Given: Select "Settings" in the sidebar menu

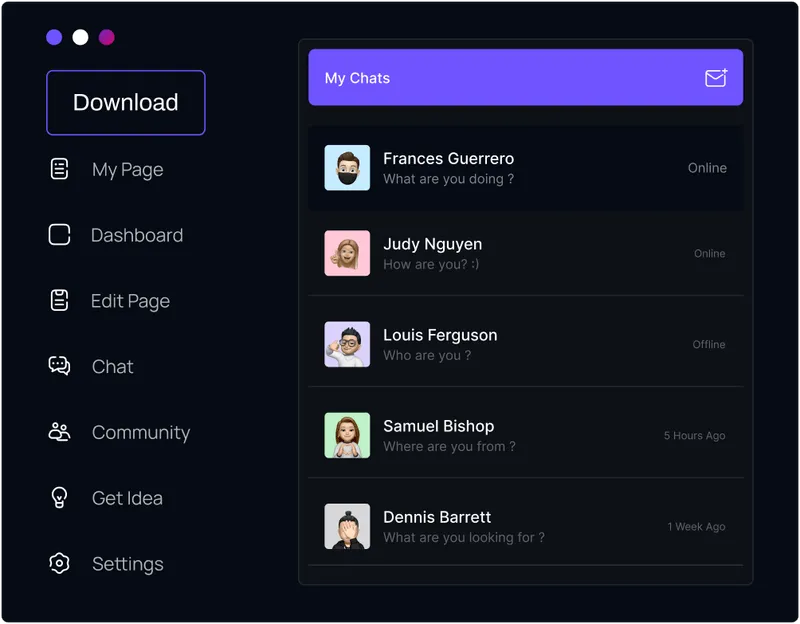Looking at the screenshot, I should point(128,564).
